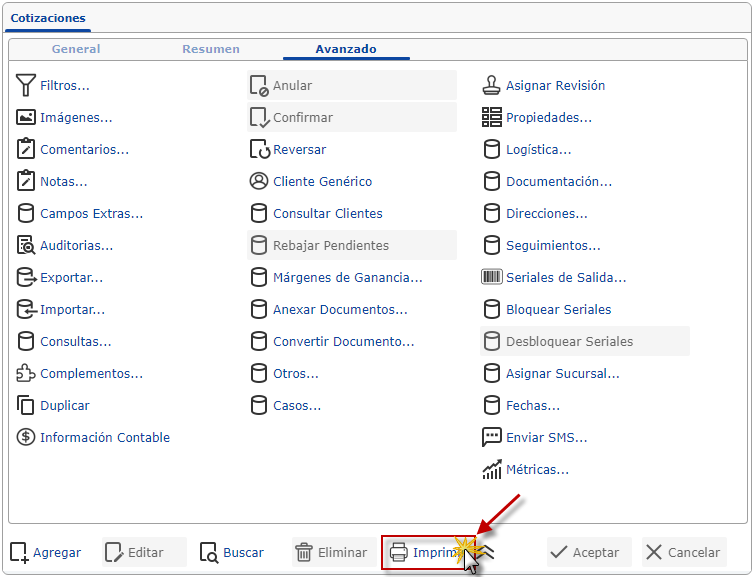Open the Auditorias search-document icon
The width and height of the screenshot is (755, 577).
(x=26, y=245)
